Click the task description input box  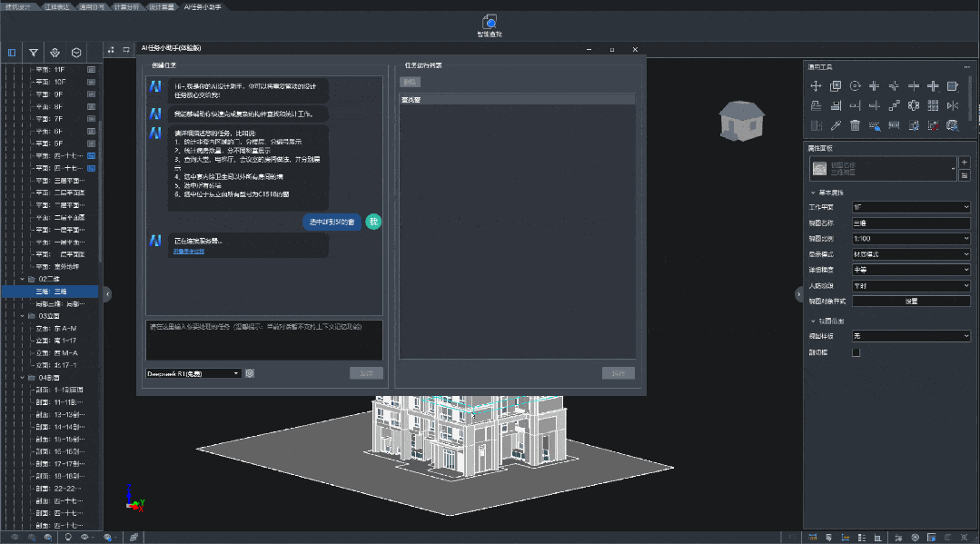click(x=263, y=341)
